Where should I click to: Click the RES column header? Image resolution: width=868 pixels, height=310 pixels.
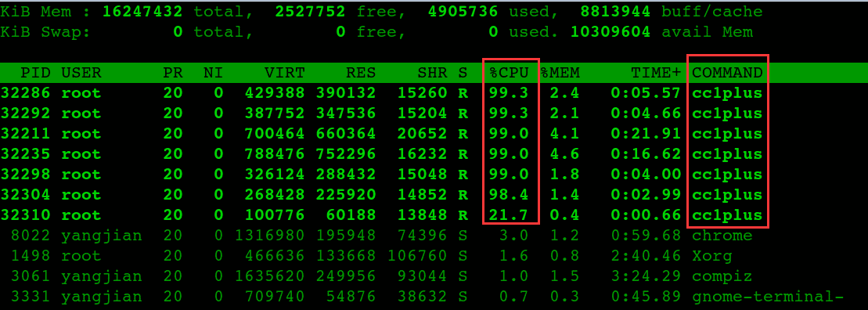pos(361,73)
